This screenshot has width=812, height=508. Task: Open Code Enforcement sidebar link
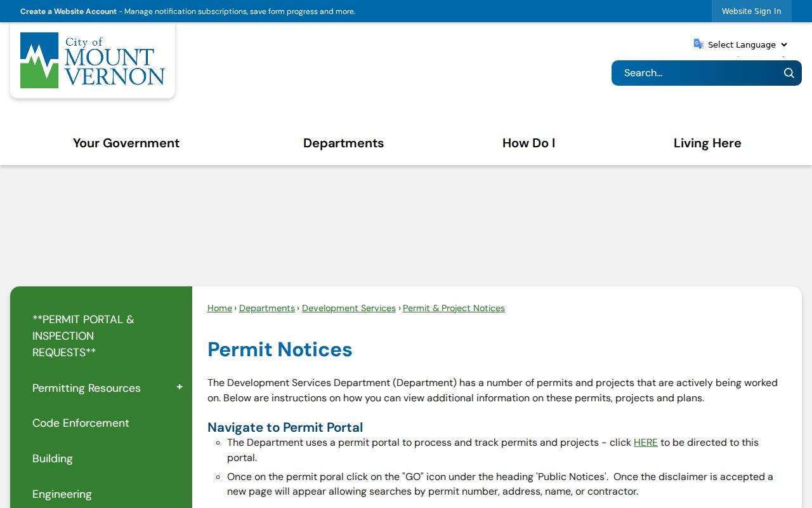coord(81,423)
